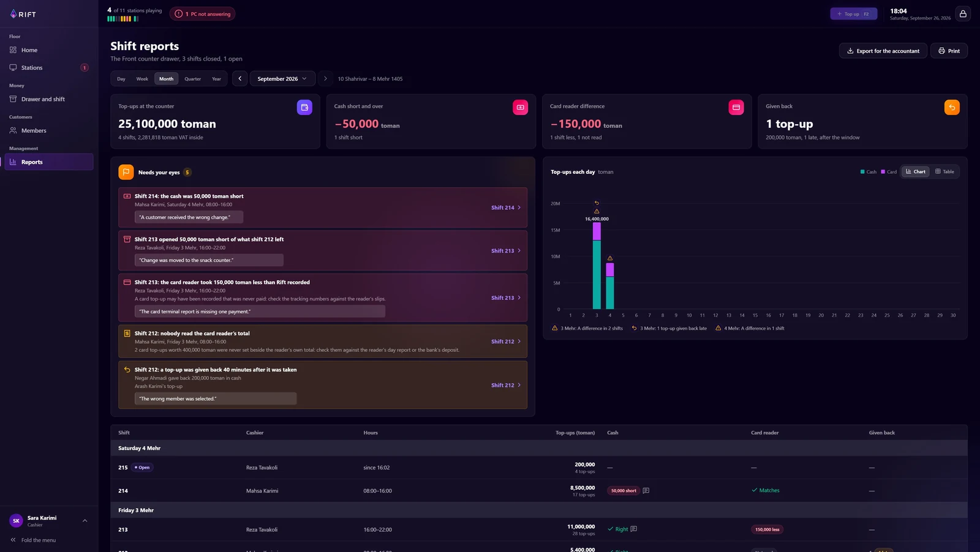Open Drawer and shift page
Viewport: 980px width, 552px height.
pos(49,99)
